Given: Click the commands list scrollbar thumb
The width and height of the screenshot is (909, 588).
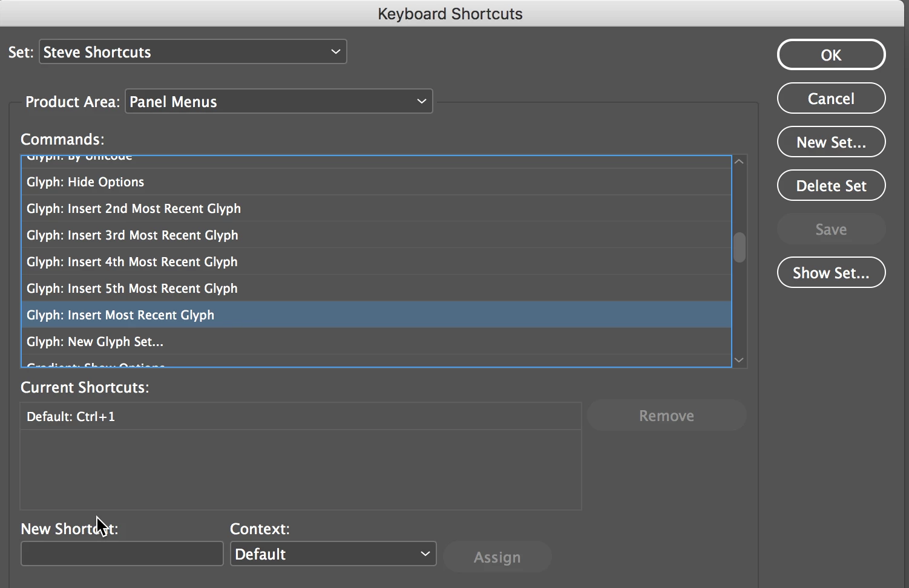Looking at the screenshot, I should pos(739,247).
